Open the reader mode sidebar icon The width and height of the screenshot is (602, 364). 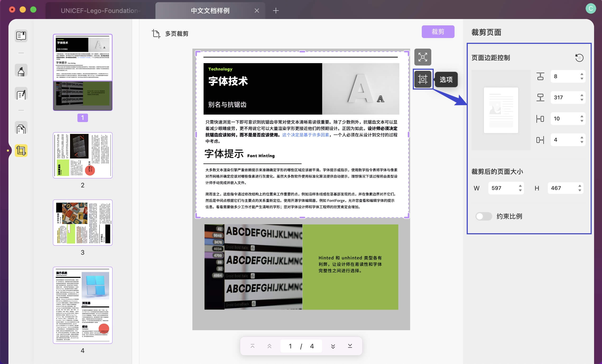click(21, 36)
